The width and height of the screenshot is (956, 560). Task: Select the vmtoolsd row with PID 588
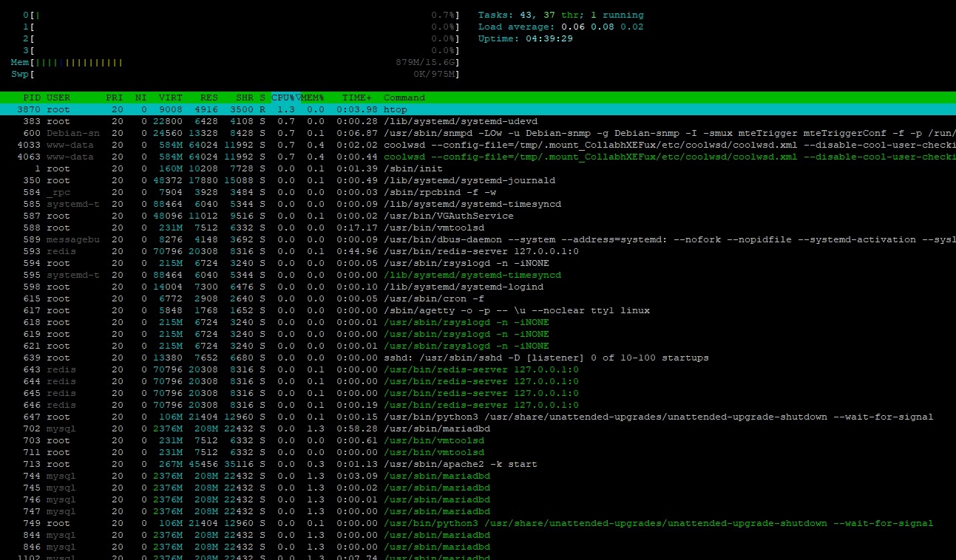(478, 228)
